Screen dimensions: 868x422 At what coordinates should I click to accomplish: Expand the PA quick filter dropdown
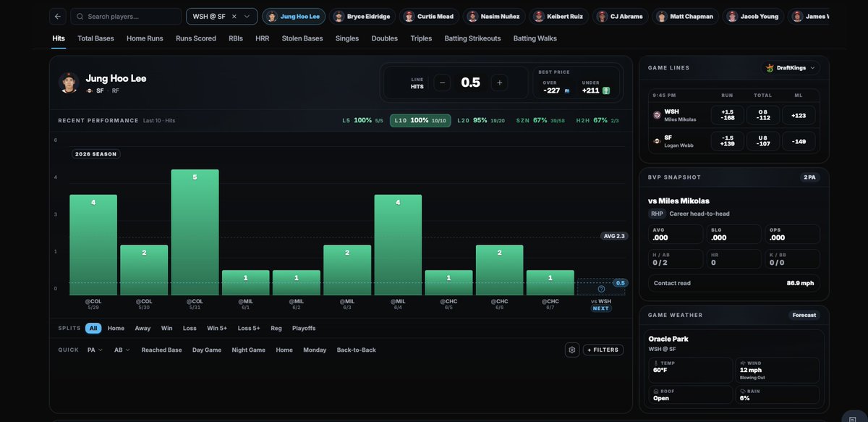coord(95,350)
